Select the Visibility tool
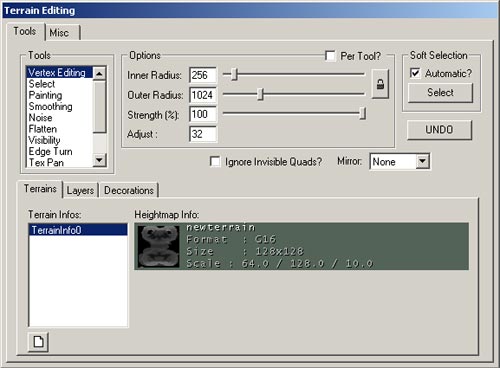The width and height of the screenshot is (500, 368). pos(59,140)
